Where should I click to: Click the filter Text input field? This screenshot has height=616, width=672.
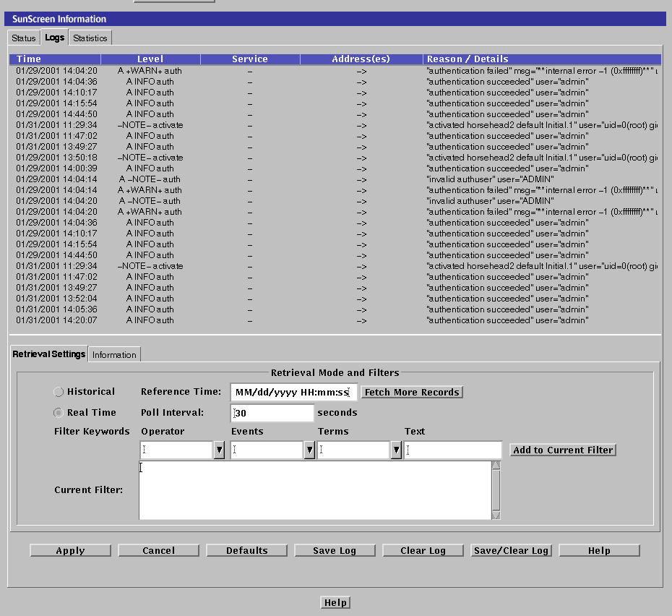pos(452,450)
